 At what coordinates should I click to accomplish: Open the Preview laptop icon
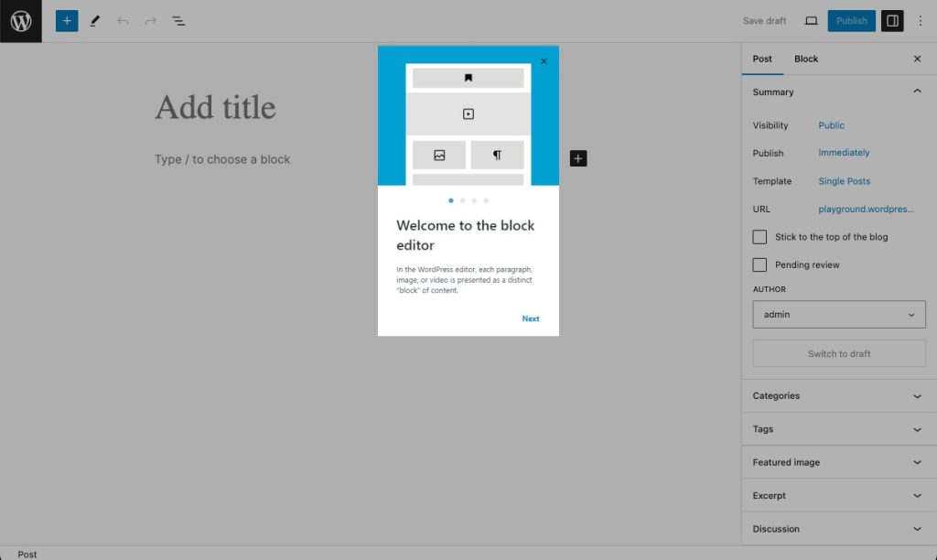[x=811, y=21]
